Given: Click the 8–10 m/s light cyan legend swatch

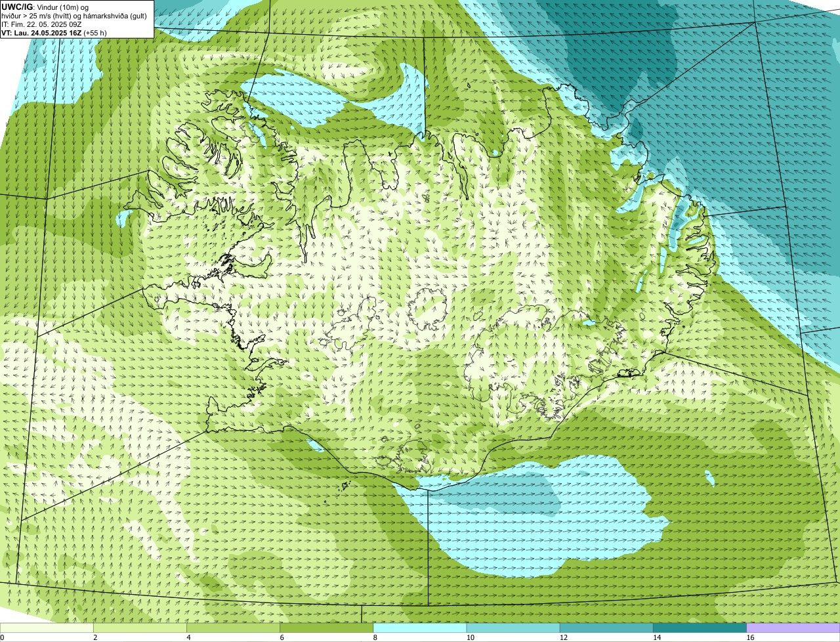Looking at the screenshot, I should 420,628.
